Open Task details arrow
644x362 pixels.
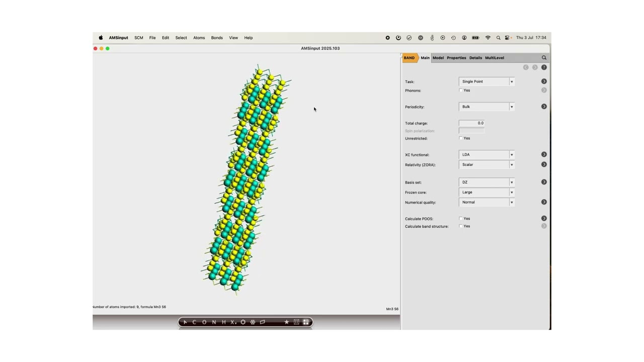(x=544, y=81)
